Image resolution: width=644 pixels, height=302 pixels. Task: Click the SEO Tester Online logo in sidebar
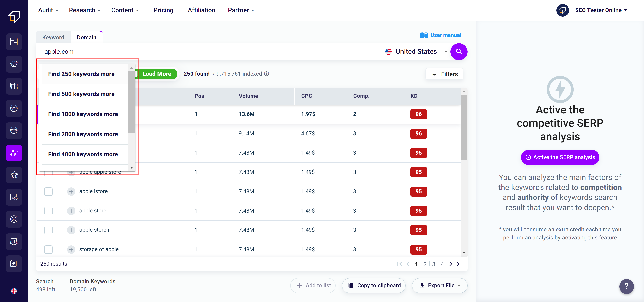(14, 16)
